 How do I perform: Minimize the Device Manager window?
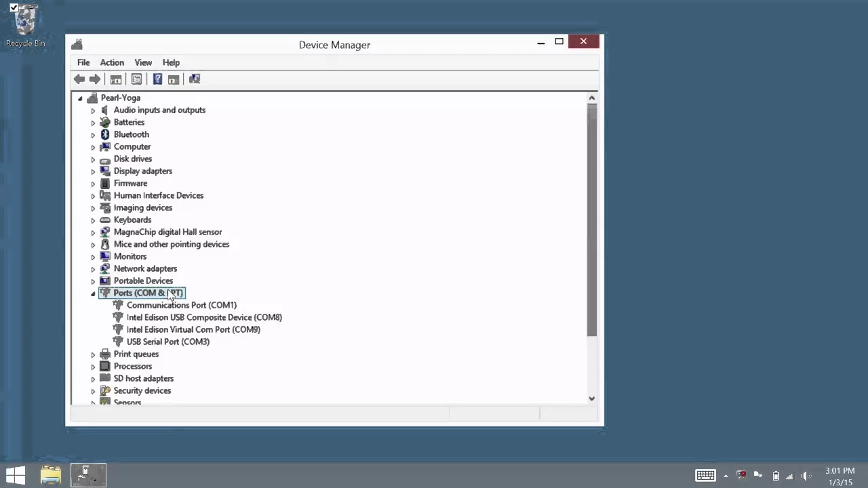point(541,42)
